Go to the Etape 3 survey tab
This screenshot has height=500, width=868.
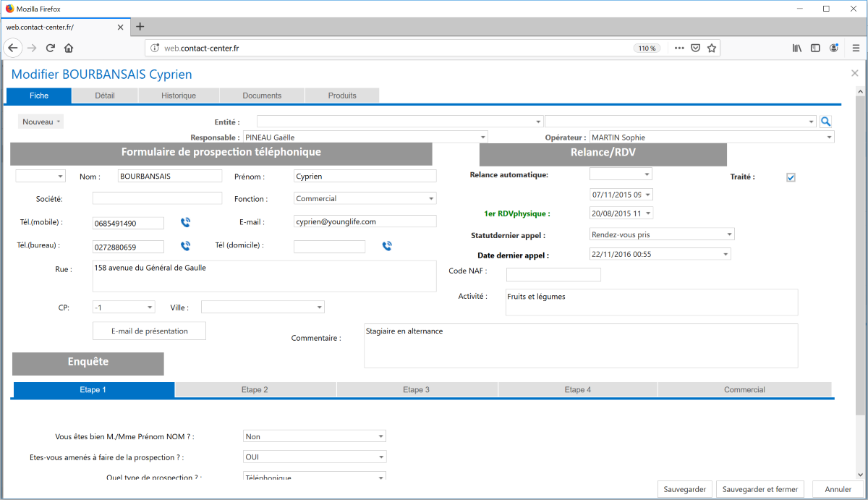click(x=417, y=390)
